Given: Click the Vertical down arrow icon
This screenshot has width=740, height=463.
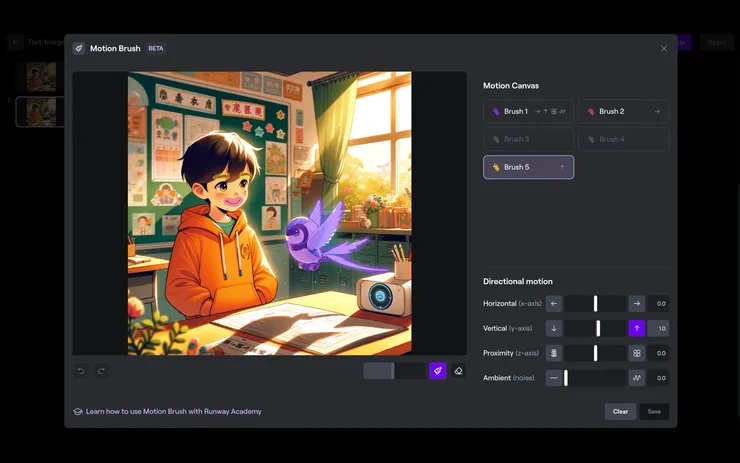Looking at the screenshot, I should tap(554, 328).
